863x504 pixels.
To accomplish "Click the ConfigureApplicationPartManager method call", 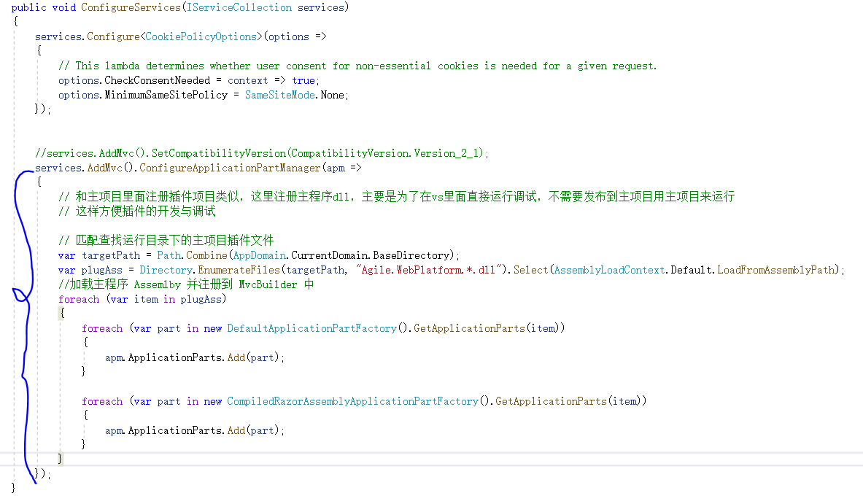I will click(230, 168).
